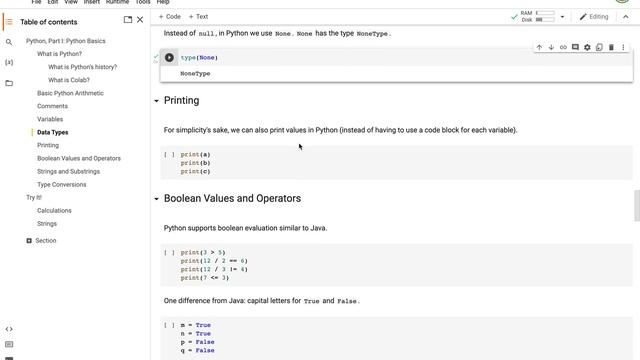
Task: Go to Strings entry under Try It!
Action: click(x=47, y=224)
